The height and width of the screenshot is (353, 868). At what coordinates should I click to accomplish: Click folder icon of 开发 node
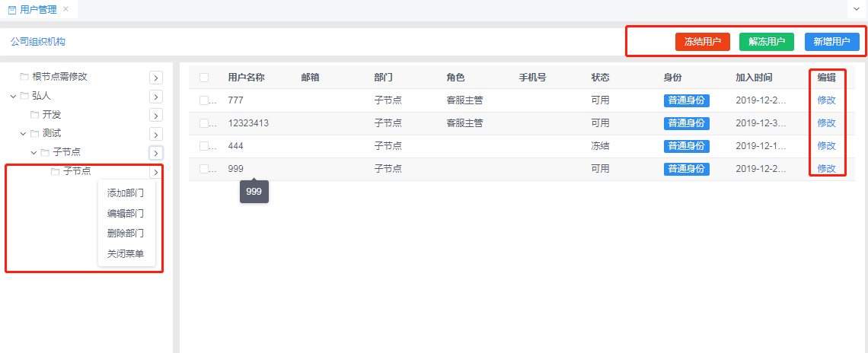click(x=34, y=115)
